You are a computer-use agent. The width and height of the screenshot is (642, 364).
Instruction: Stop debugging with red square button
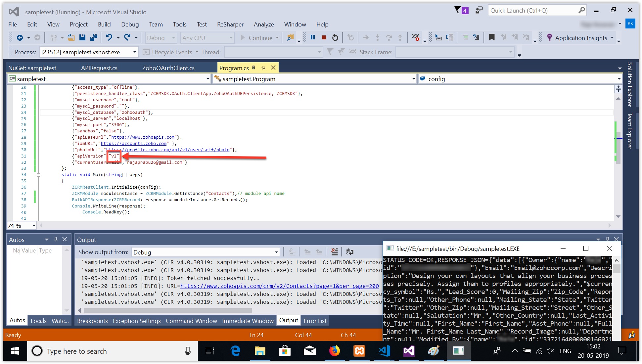[324, 38]
